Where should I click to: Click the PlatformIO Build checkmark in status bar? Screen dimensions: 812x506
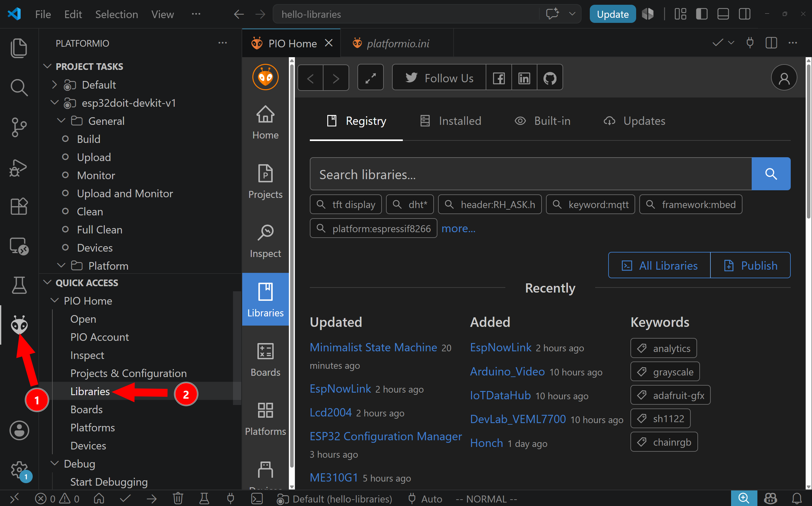125,499
